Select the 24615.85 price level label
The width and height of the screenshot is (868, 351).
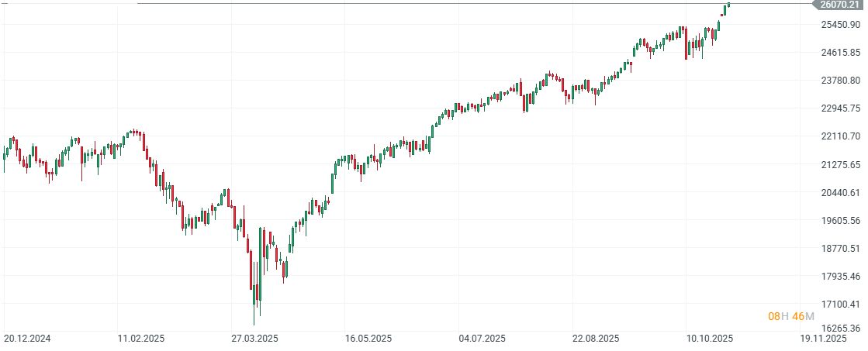point(841,53)
